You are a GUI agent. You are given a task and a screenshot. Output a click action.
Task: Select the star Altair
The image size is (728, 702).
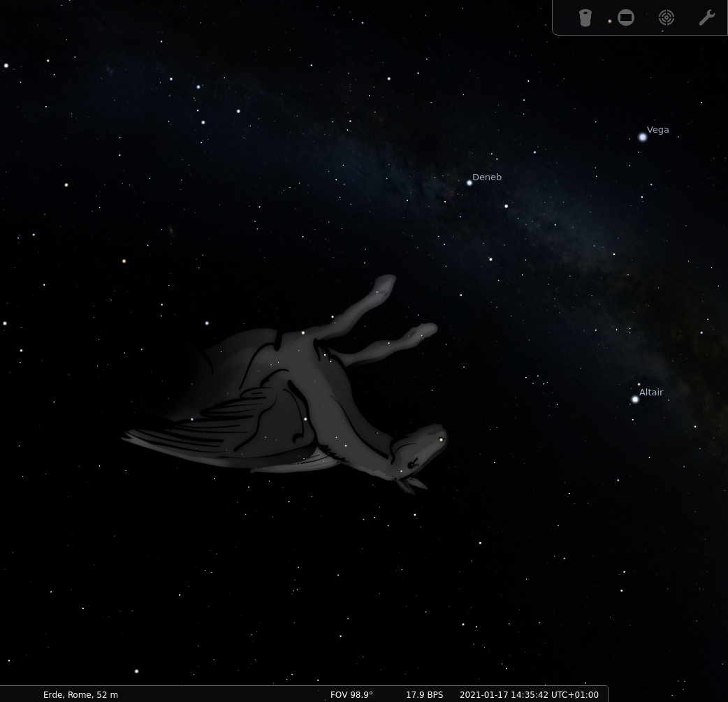pos(635,400)
